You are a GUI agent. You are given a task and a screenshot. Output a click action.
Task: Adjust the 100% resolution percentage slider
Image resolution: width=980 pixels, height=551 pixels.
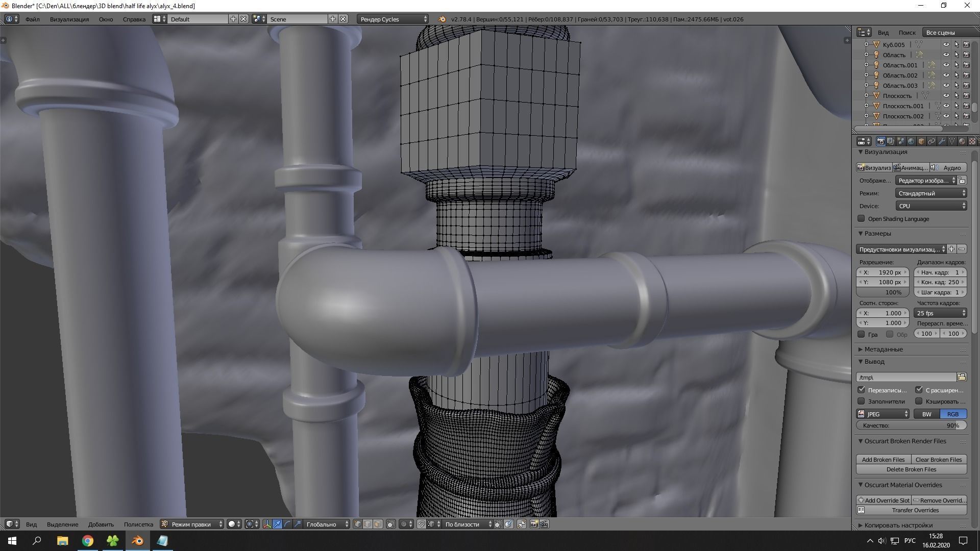(x=883, y=292)
